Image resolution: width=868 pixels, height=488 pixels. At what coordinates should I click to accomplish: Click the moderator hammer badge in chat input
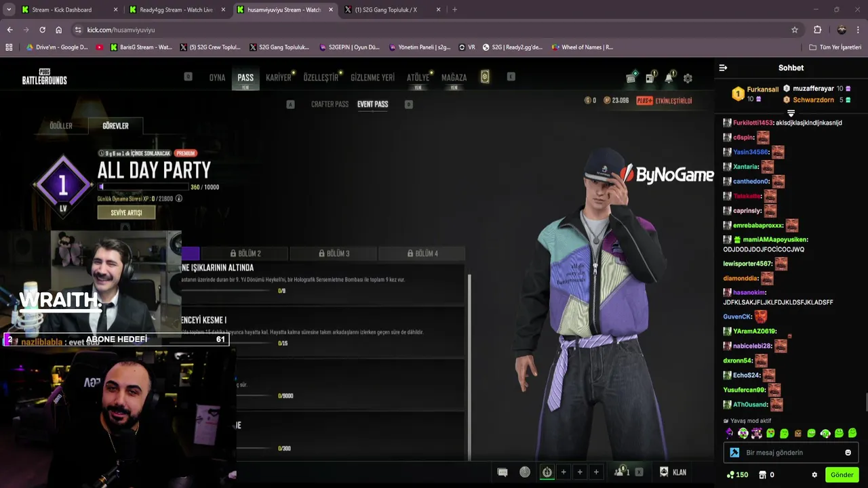[734, 453]
